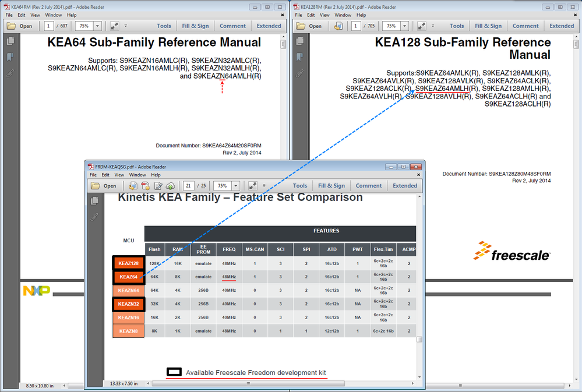Click horizontal scrollbar thumb in FRDM-KEAQSG window
The height and width of the screenshot is (392, 582).
click(x=248, y=383)
